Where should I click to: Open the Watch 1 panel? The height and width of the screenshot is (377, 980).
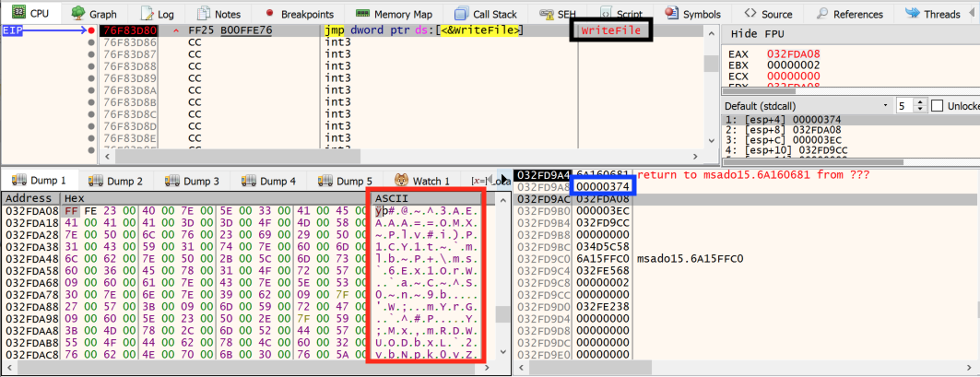point(422,181)
